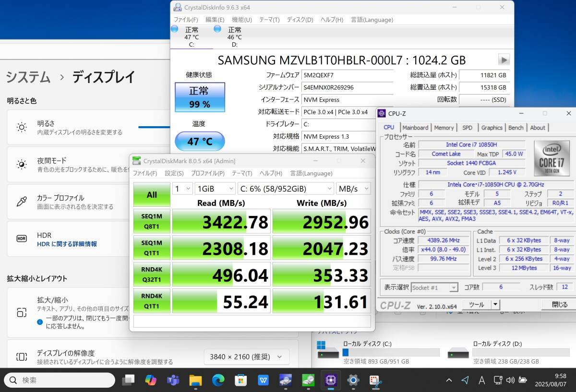Click the 閉じる button in CPU-Z
Image resolution: width=576 pixels, height=392 pixels.
pyautogui.click(x=559, y=305)
